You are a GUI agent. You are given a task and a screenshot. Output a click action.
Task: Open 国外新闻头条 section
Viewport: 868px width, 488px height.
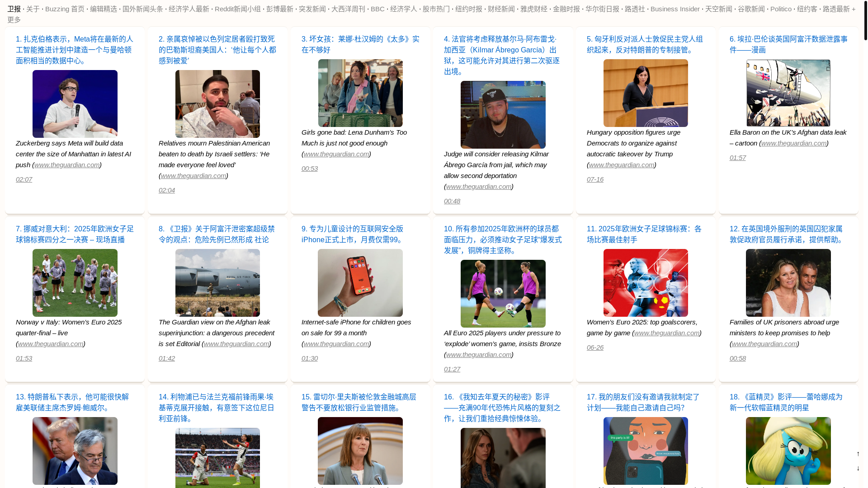point(143,9)
